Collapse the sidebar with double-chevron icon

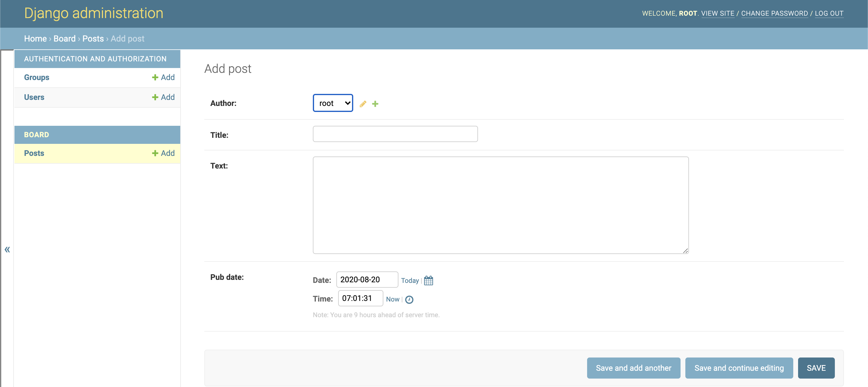pyautogui.click(x=7, y=249)
